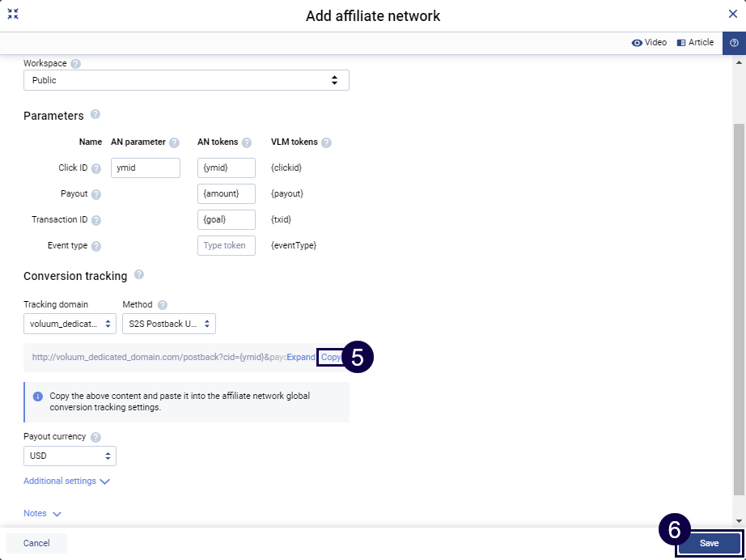Expand the Additional settings section
The width and height of the screenshot is (746, 560).
pyautogui.click(x=66, y=482)
